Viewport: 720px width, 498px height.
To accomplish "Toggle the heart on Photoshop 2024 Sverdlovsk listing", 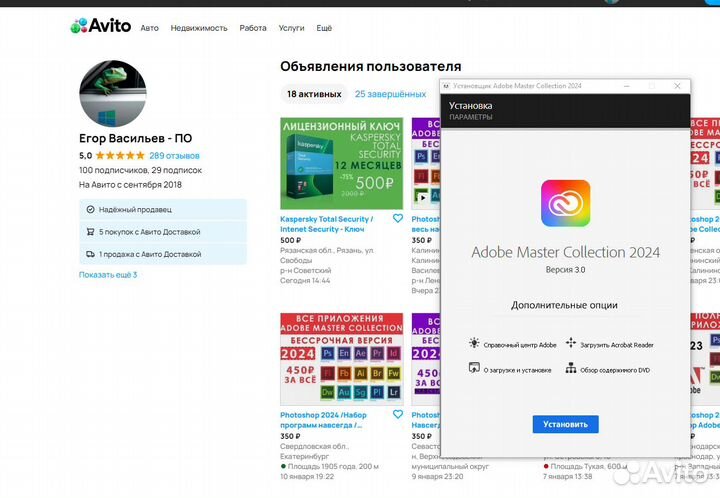I will pyautogui.click(x=397, y=414).
